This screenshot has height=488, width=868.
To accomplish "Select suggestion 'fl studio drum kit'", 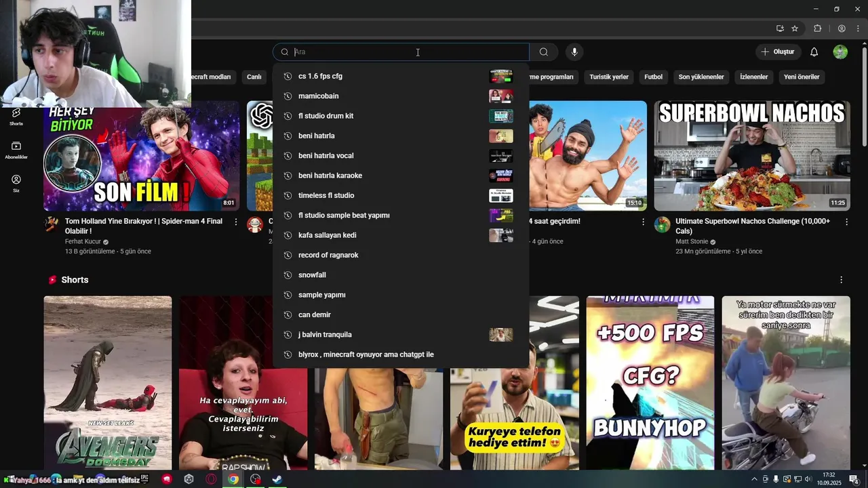I will click(401, 116).
